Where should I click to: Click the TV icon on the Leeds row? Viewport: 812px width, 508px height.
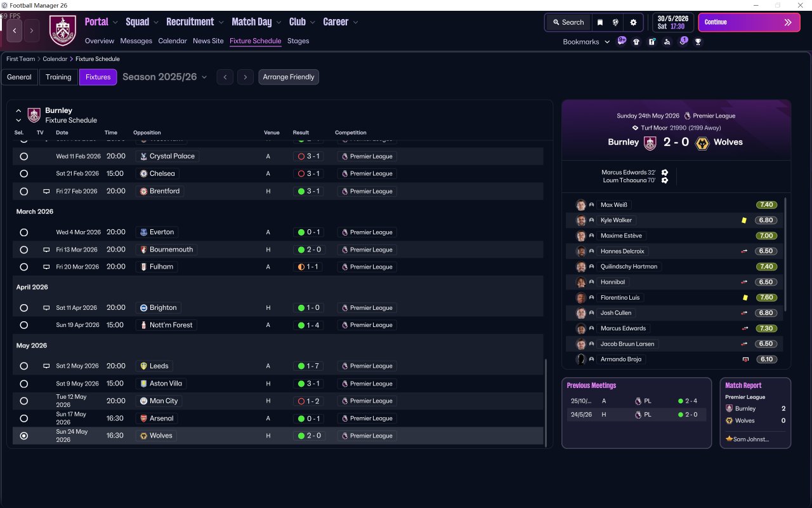[x=46, y=366]
